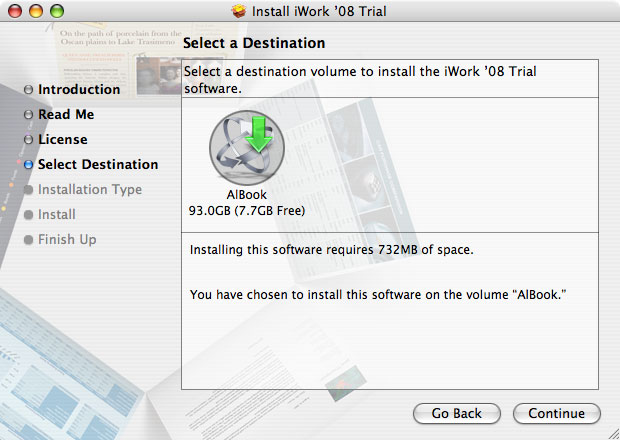Click the Select Destination step
The height and width of the screenshot is (440, 620).
coord(98,164)
